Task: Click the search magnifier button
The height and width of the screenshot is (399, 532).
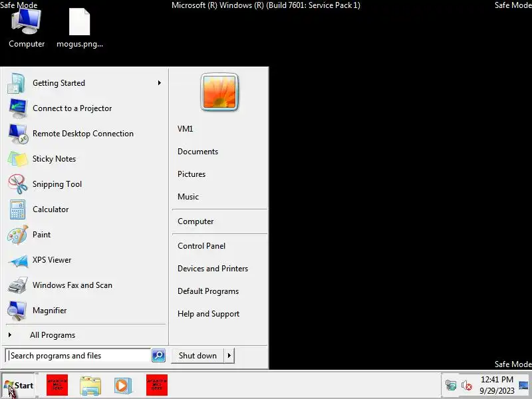Action: 158,356
